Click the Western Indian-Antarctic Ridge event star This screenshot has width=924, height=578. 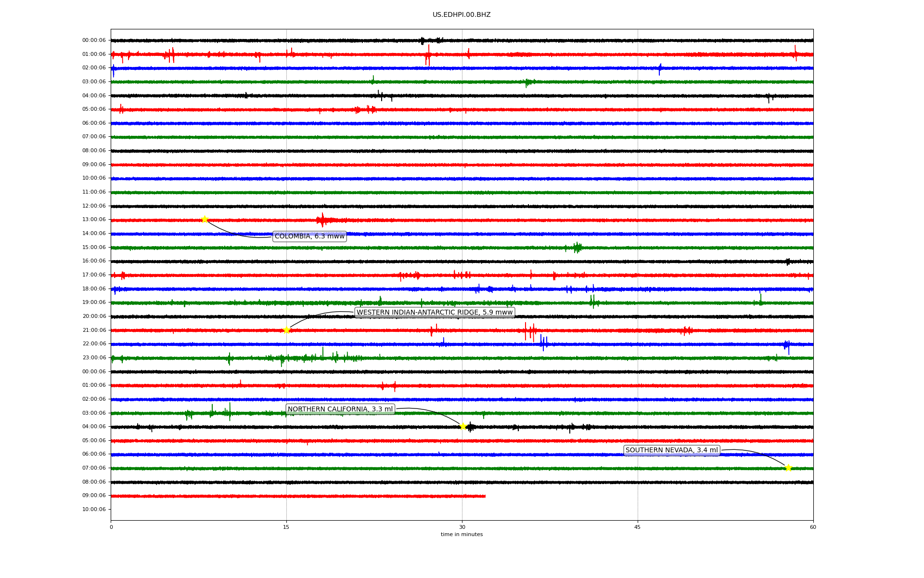point(286,330)
